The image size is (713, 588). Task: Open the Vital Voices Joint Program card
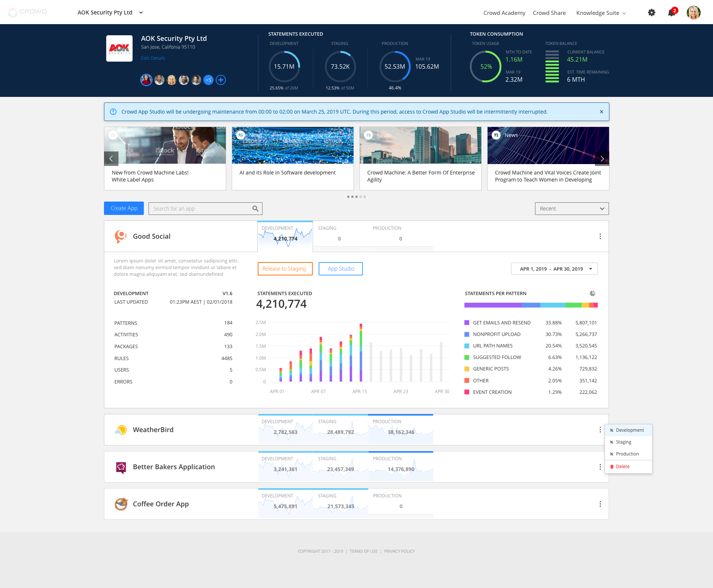pyautogui.click(x=548, y=159)
